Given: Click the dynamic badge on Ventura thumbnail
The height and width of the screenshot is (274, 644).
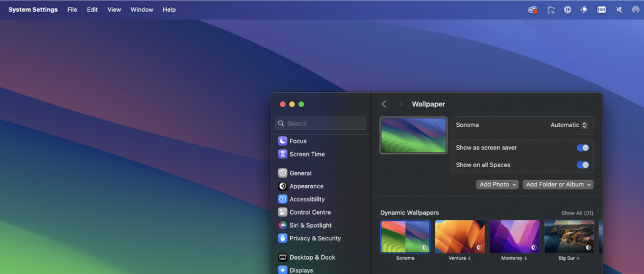Looking at the screenshot, I should coord(480,247).
